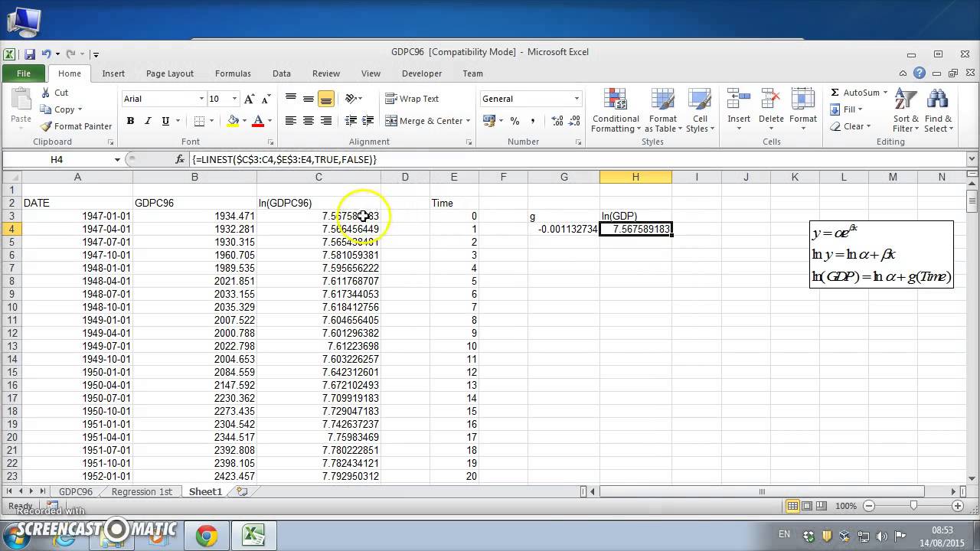Expand the Name Box dropdown
980x551 pixels.
(117, 159)
